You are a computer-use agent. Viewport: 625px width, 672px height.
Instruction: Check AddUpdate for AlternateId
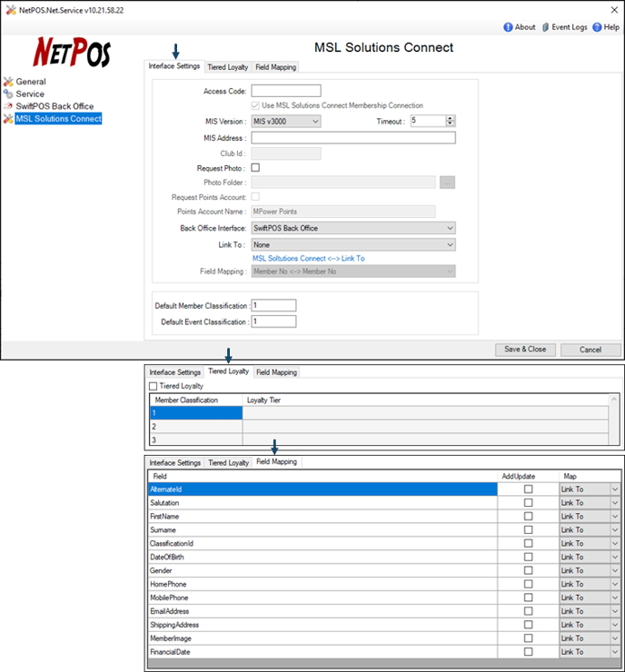click(529, 489)
